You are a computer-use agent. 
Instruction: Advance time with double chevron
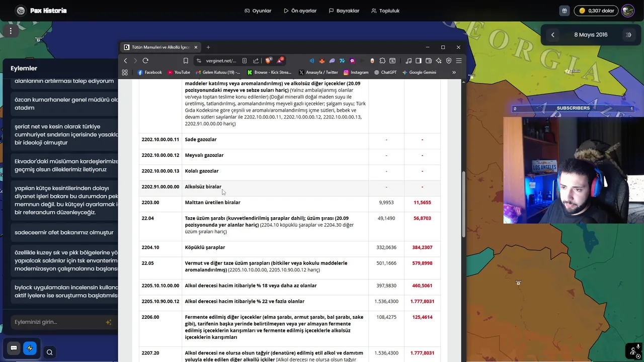coord(628,35)
